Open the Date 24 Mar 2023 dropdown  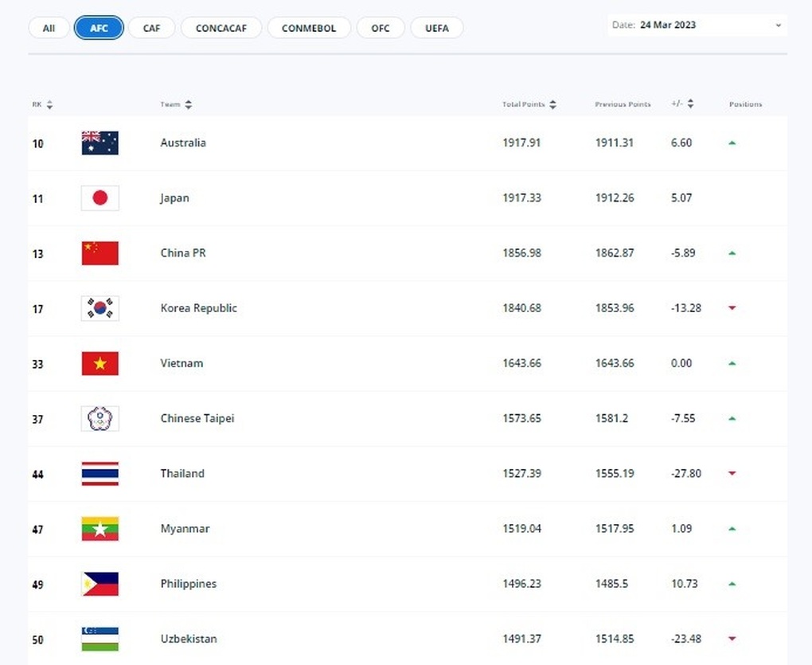coord(697,25)
